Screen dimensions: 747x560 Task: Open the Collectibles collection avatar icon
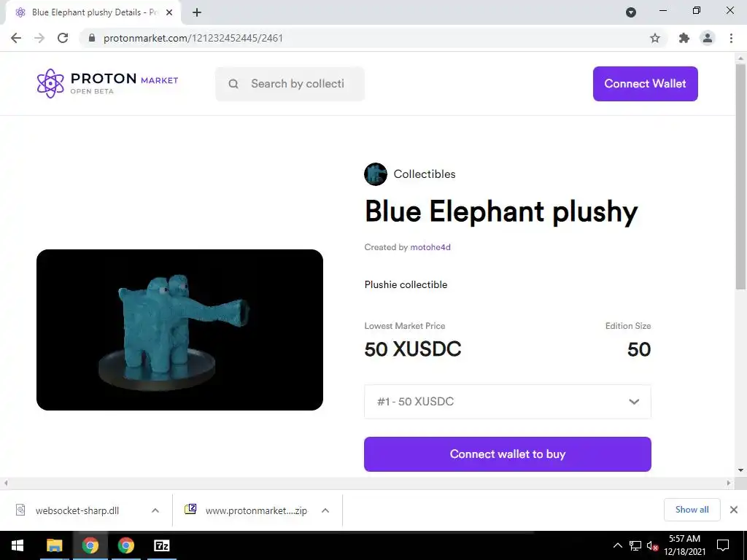[x=376, y=174]
